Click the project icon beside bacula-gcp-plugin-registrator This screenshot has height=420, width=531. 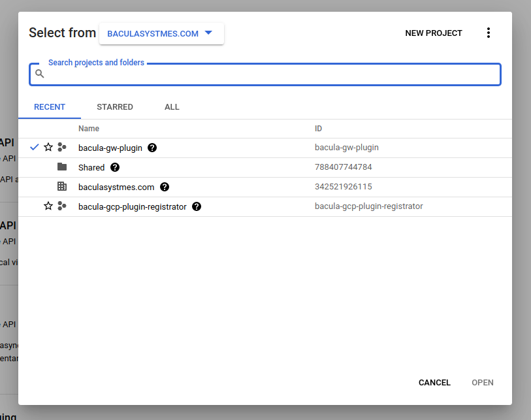[x=62, y=206]
